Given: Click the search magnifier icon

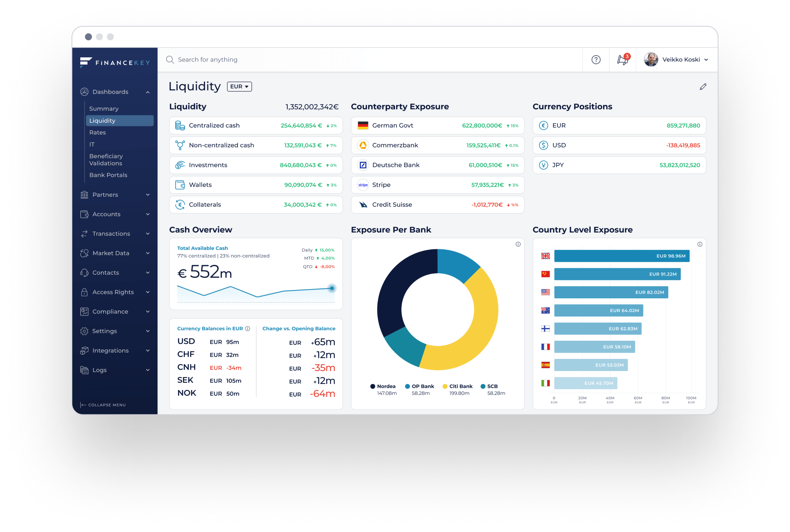Looking at the screenshot, I should 170,60.
